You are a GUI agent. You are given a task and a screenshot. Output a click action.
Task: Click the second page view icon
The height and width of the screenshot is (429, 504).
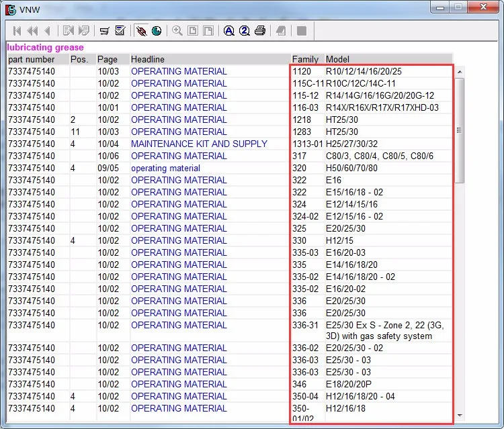click(x=208, y=31)
